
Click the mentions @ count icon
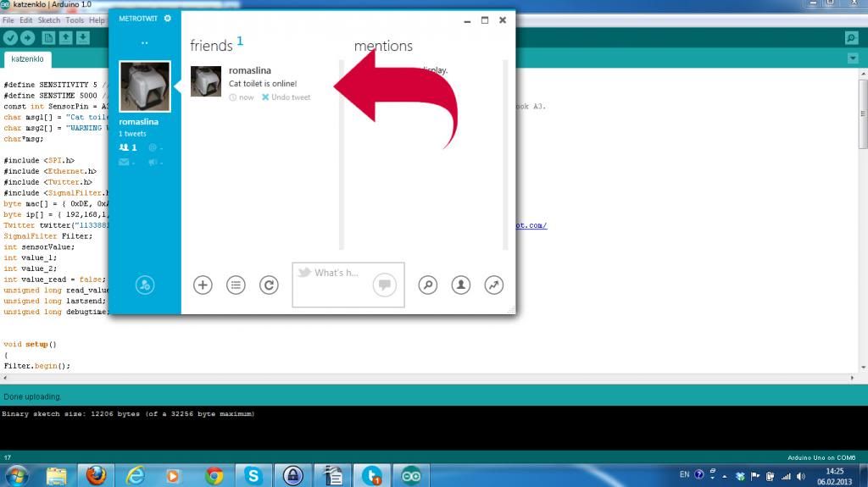pyautogui.click(x=154, y=147)
